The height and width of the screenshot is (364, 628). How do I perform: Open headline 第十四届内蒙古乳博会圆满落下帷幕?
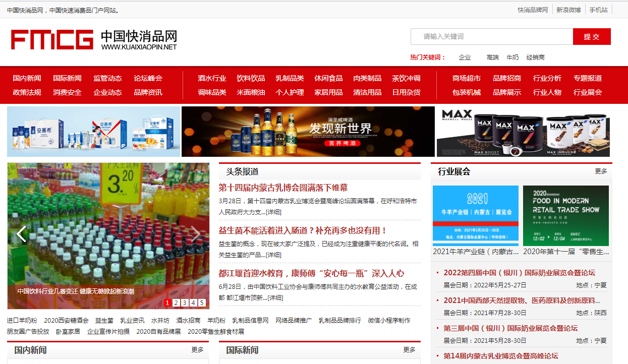click(x=283, y=188)
